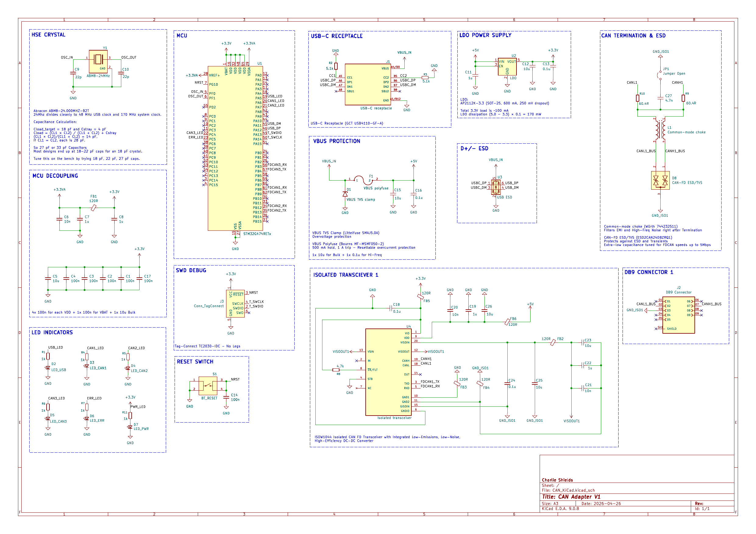
Task: Click the R8 4.7k resistor
Action: coord(336,370)
